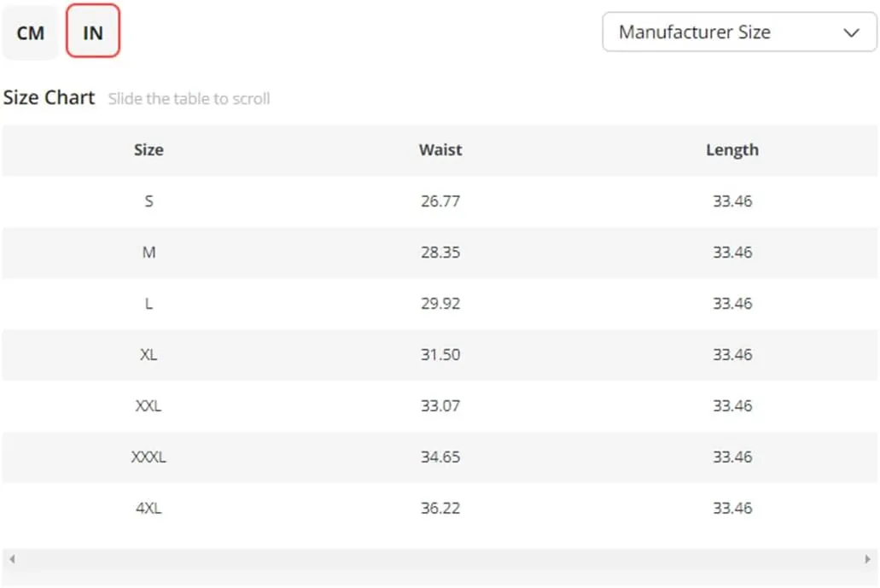880x588 pixels.
Task: Click the Size column header
Action: pos(149,150)
